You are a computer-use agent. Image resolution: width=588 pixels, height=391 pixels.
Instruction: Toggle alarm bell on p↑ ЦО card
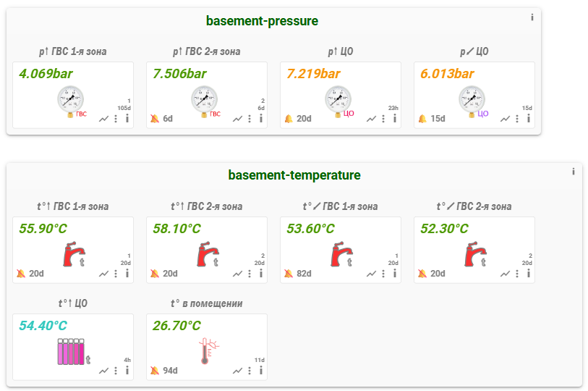[288, 119]
